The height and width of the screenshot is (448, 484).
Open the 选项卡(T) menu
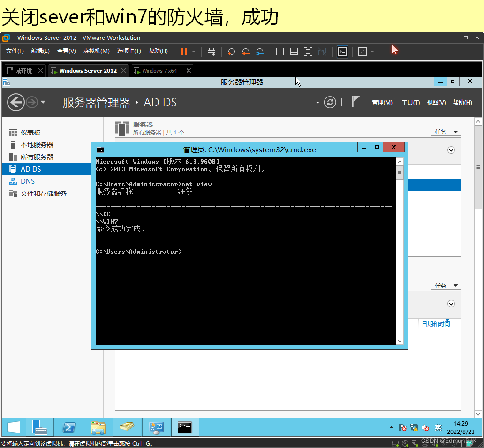coord(129,51)
